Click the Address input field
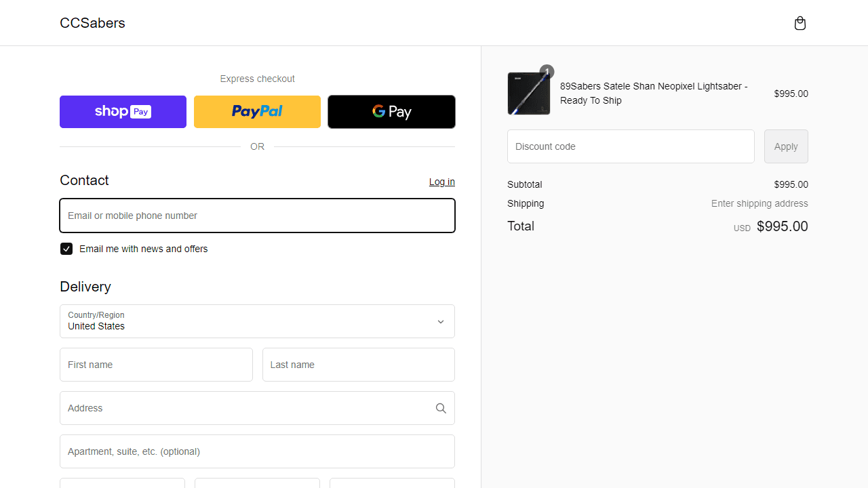 (x=257, y=408)
